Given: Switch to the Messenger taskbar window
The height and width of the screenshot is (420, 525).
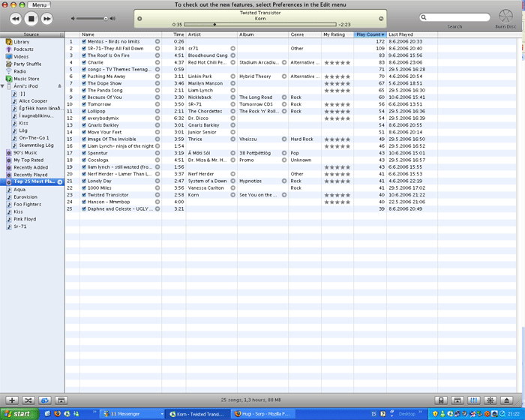Looking at the screenshot, I should [132, 414].
